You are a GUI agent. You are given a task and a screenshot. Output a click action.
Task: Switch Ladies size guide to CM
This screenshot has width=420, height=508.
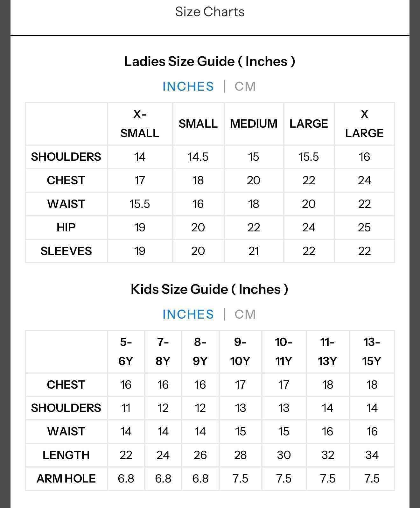click(245, 87)
